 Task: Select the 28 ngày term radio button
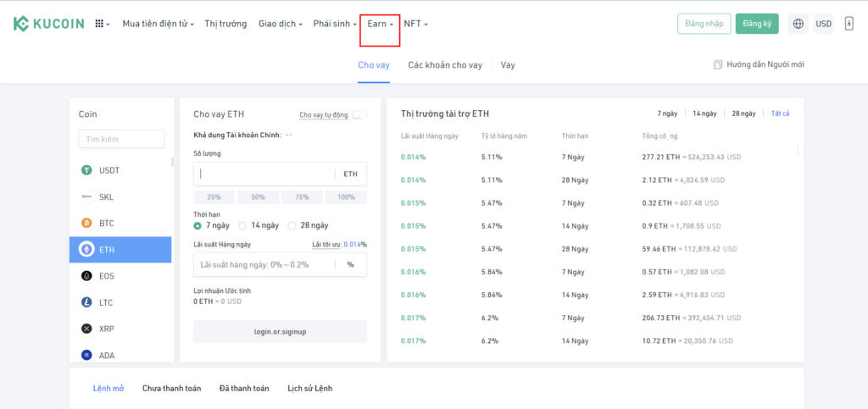click(x=292, y=225)
